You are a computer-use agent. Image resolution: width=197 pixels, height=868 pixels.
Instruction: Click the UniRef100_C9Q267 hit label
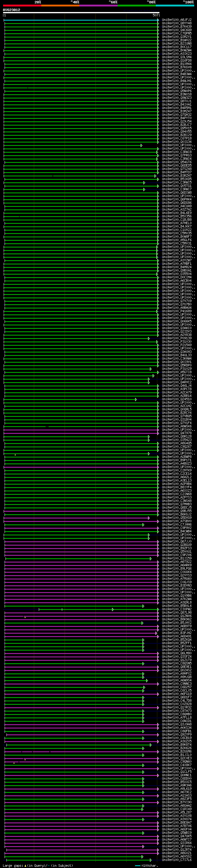tap(177, 446)
